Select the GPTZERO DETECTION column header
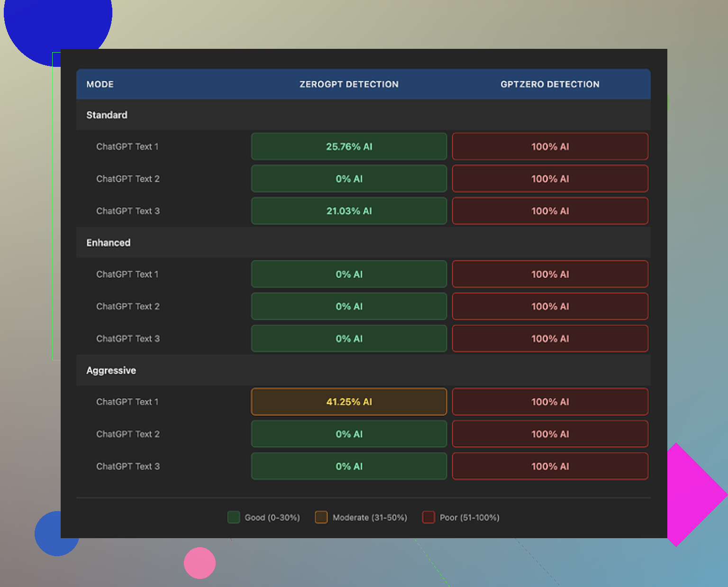The height and width of the screenshot is (587, 728). click(x=550, y=84)
